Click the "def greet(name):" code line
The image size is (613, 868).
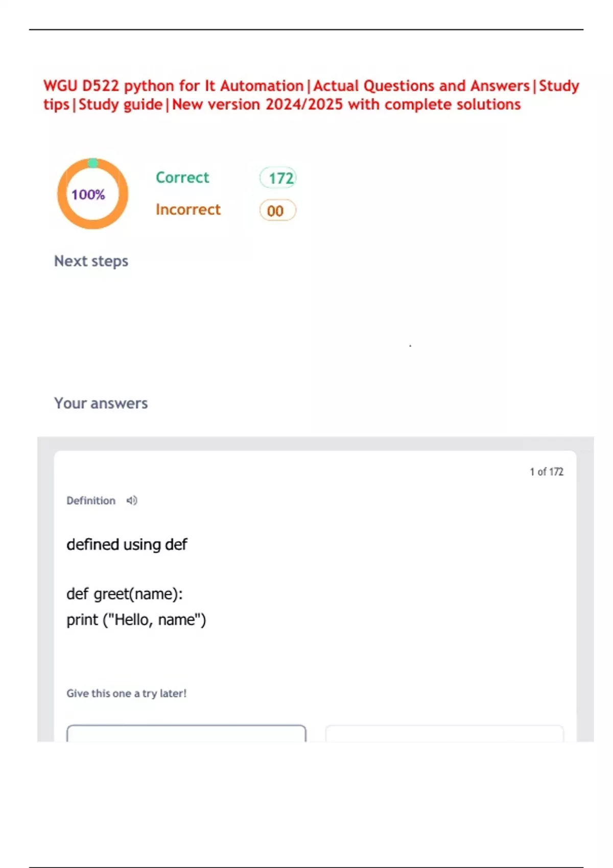click(x=125, y=594)
